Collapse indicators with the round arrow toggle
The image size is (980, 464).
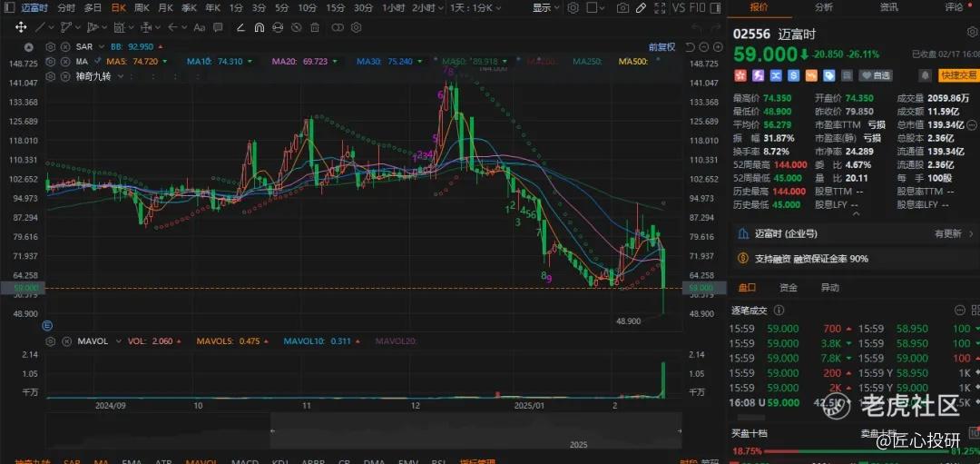click(x=28, y=47)
